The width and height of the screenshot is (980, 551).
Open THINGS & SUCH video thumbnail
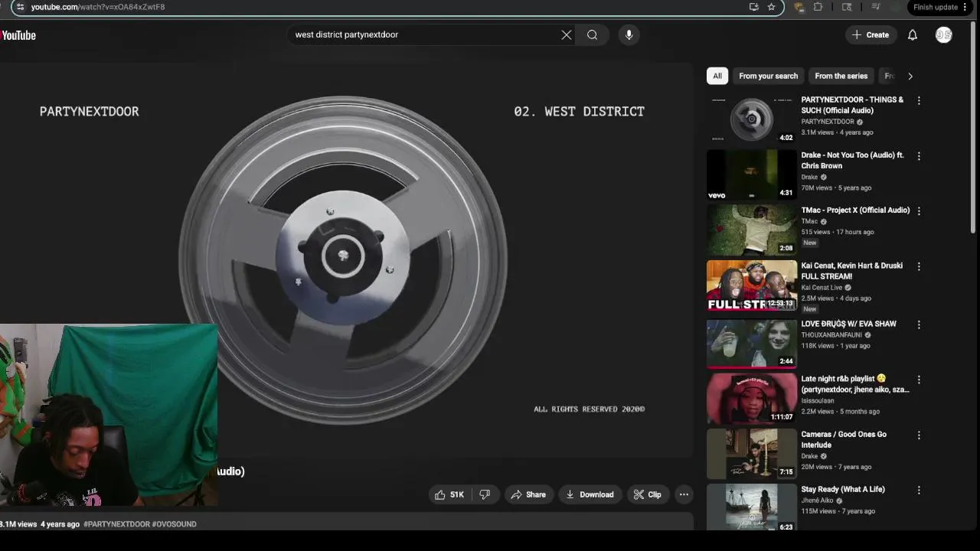[x=752, y=119]
